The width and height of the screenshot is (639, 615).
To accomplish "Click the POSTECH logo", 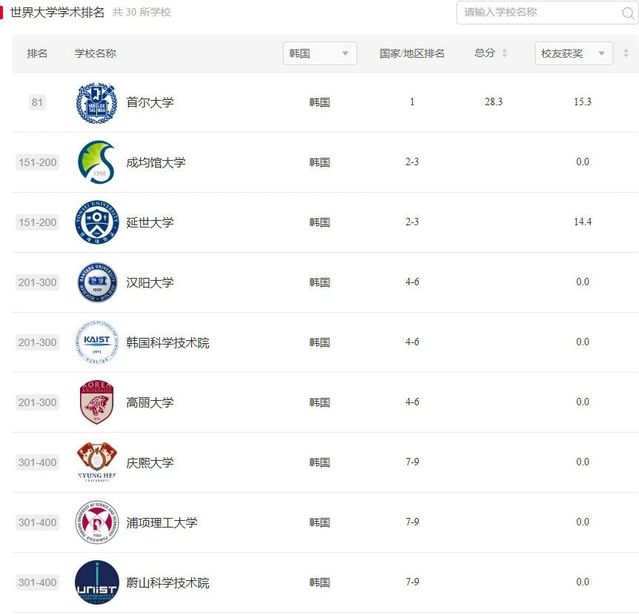I will tap(97, 522).
